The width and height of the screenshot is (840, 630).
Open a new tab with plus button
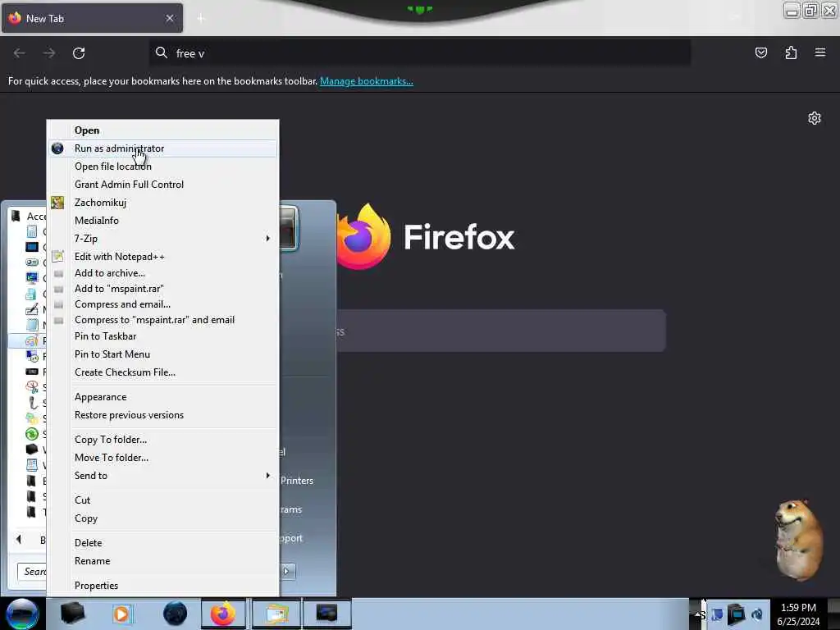(x=201, y=19)
